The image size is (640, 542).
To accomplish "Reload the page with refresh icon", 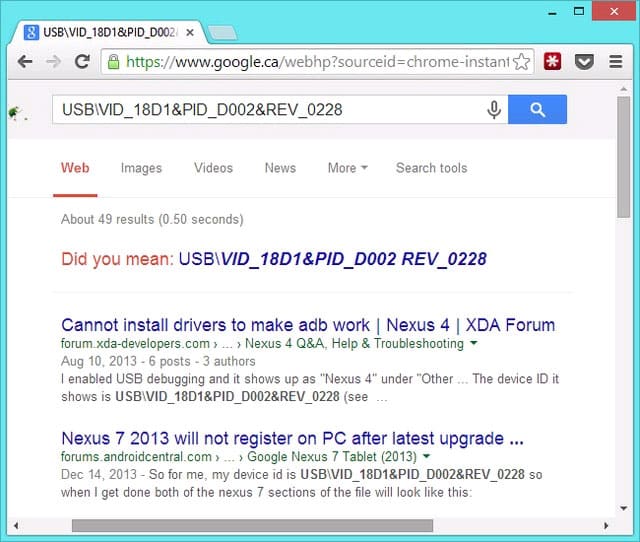I will coord(82,62).
